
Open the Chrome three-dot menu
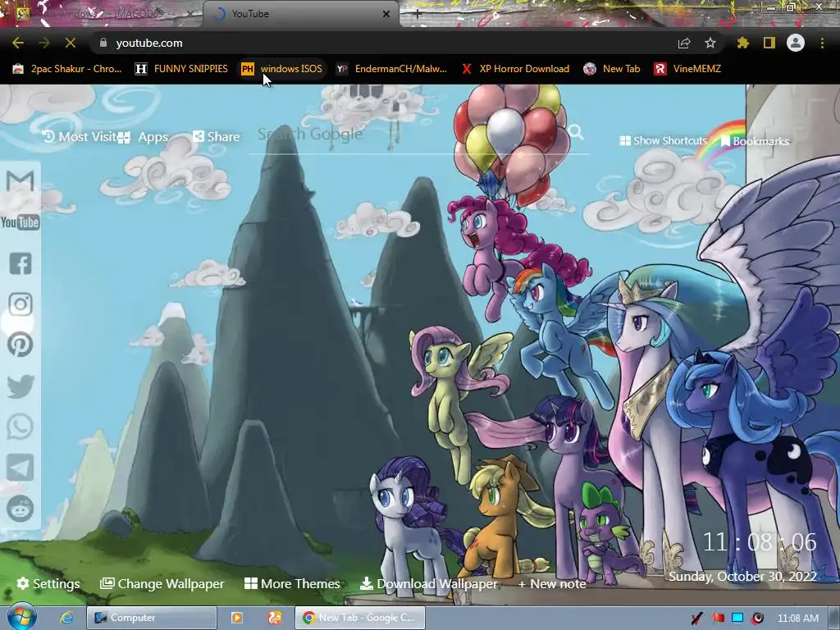coord(822,43)
